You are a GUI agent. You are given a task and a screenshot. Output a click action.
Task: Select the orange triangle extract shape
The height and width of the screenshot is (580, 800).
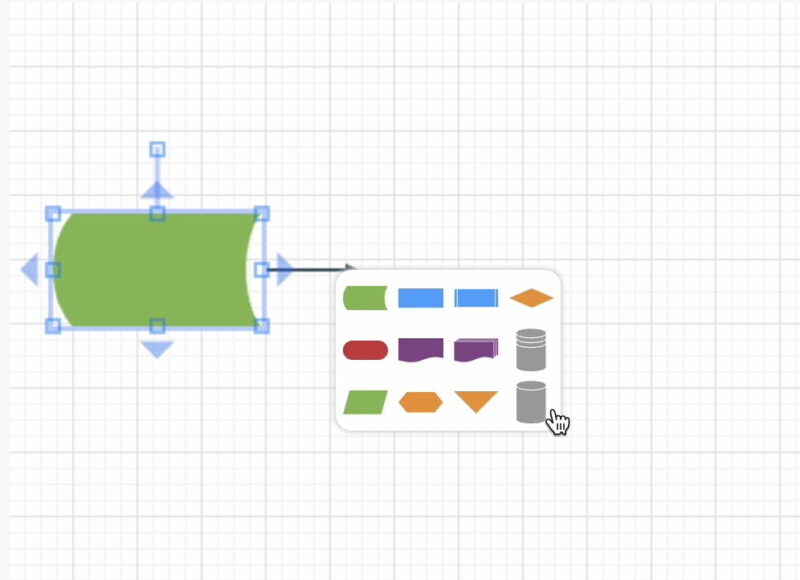476,400
